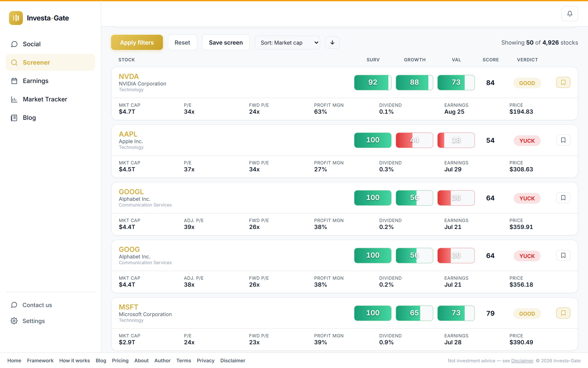Image resolution: width=588 pixels, height=368 pixels.
Task: Open the GOOGL ticker link
Action: point(131,192)
